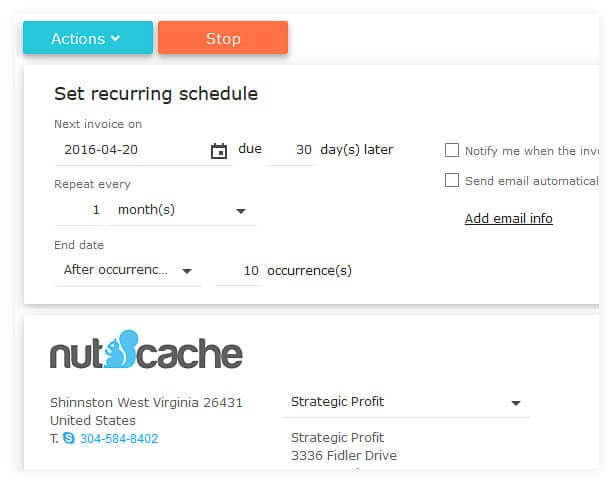Edit the next invoice date 2016-04-20 field
The width and height of the screenshot is (614, 484).
[x=132, y=150]
